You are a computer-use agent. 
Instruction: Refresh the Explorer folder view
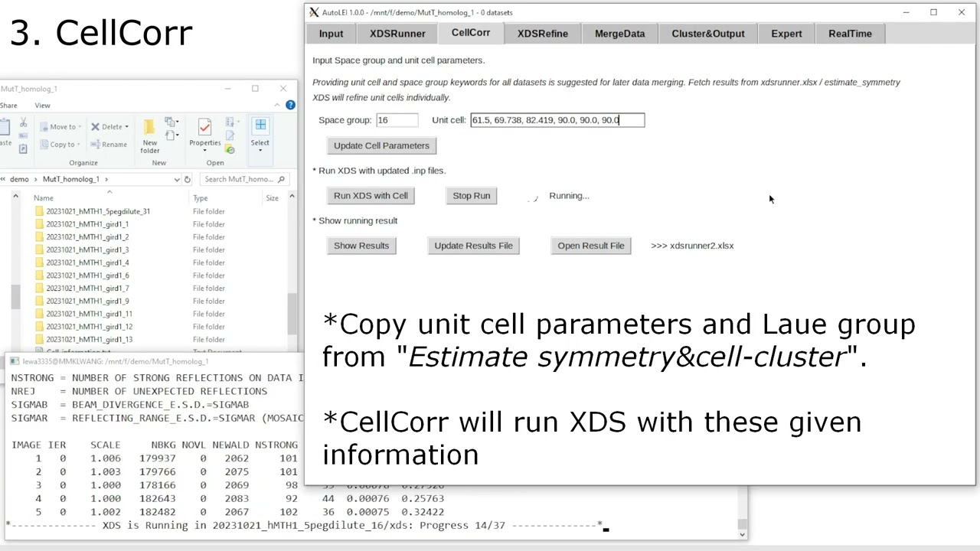click(x=188, y=179)
